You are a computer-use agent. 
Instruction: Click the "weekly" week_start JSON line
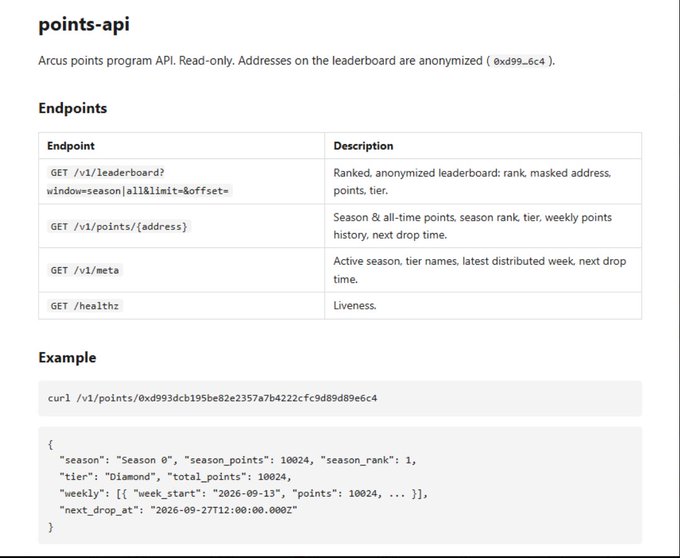(243, 493)
